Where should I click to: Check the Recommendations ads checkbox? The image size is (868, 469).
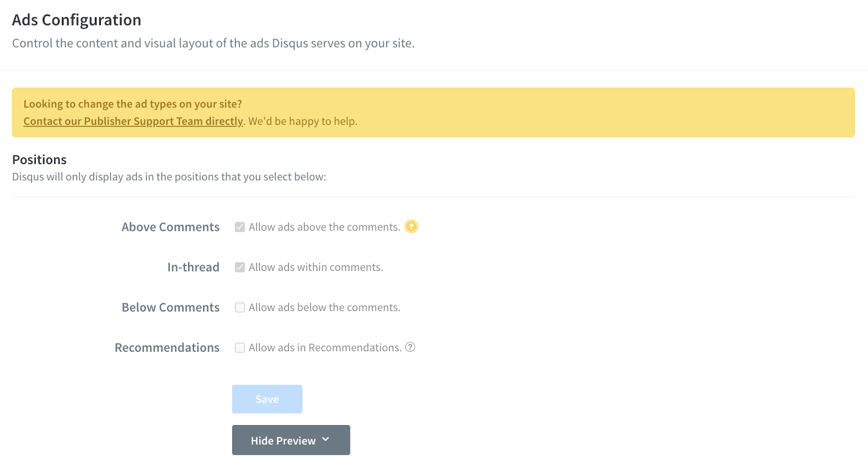coord(240,347)
